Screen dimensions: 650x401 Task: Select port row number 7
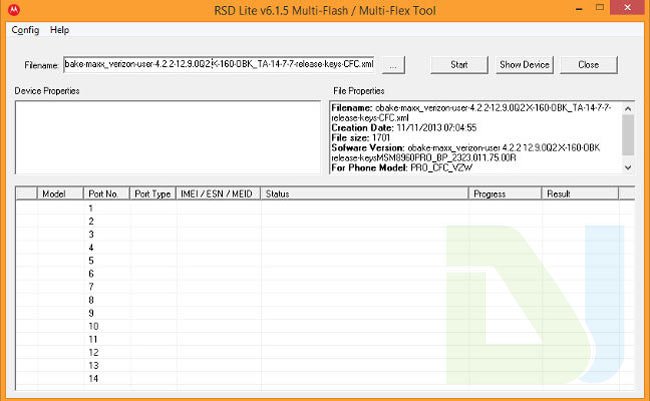click(x=325, y=287)
